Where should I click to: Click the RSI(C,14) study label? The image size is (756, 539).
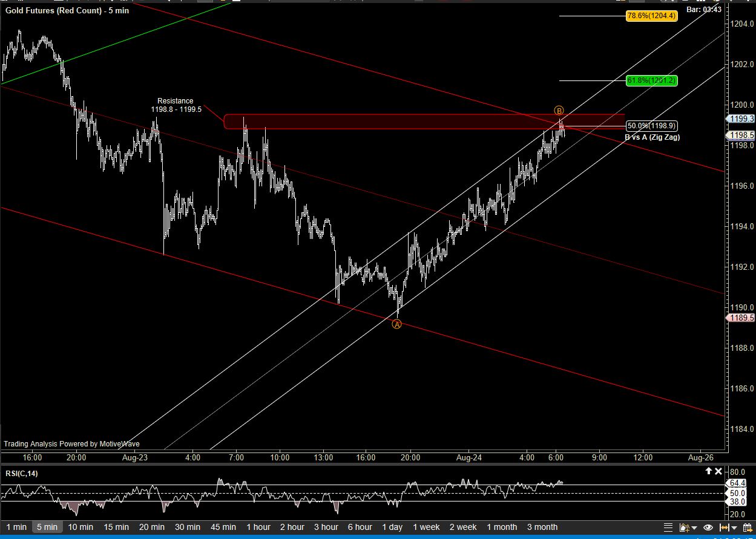(x=21, y=473)
